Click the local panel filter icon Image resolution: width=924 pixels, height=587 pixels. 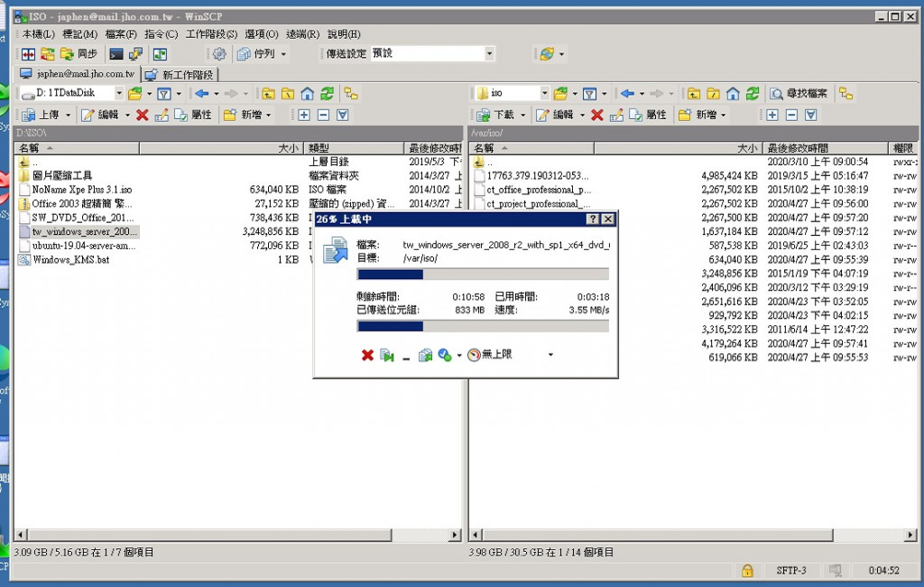pos(164,93)
